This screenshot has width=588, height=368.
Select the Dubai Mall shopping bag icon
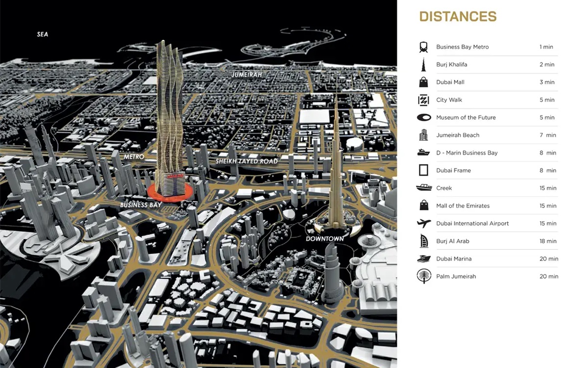(423, 82)
